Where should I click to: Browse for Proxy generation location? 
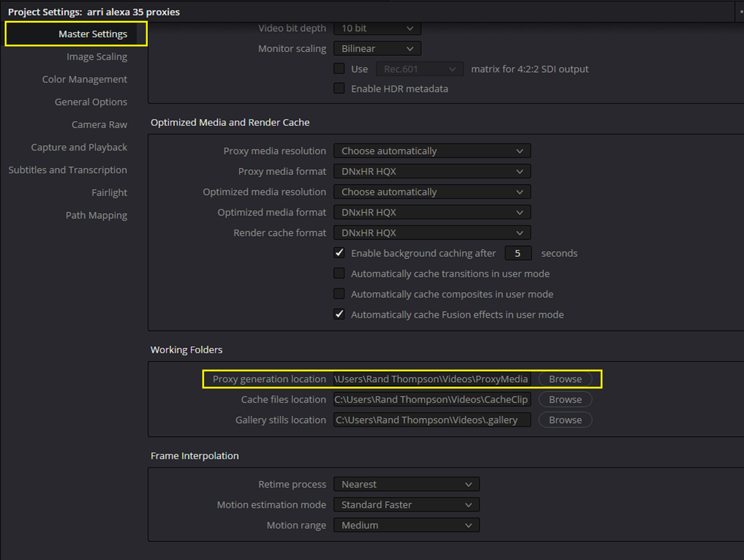(x=565, y=379)
